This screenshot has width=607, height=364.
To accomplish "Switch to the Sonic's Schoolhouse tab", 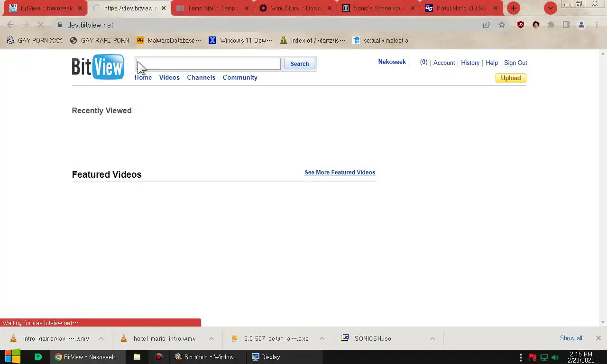I will coord(378,8).
